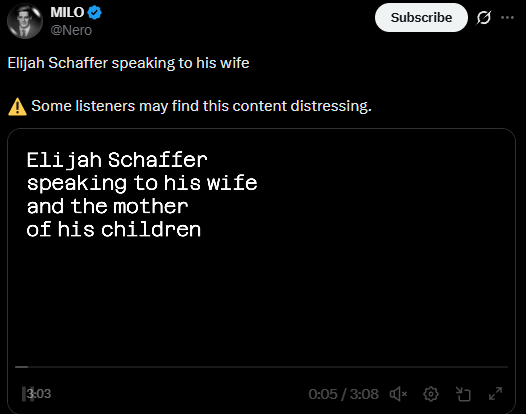The image size is (526, 414).
Task: Click the 'Elijah Schaffer speaking to his wife' post text
Action: click(x=128, y=63)
